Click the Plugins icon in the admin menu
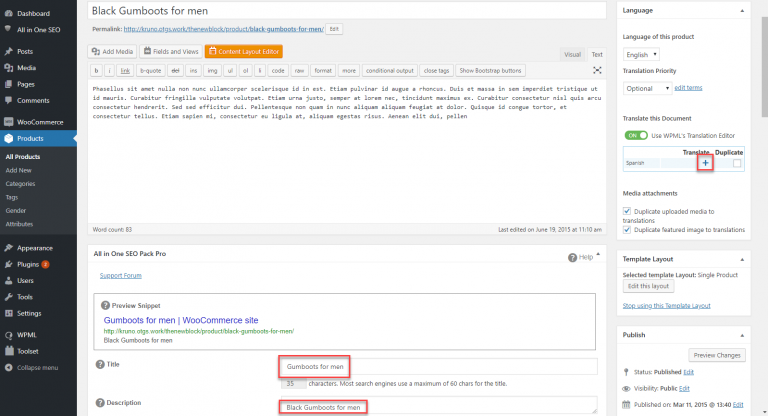 [8, 264]
